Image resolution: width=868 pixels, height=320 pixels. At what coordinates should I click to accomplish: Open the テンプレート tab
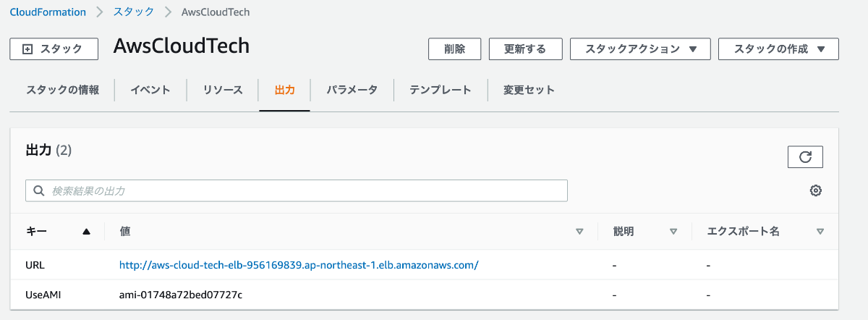point(441,90)
